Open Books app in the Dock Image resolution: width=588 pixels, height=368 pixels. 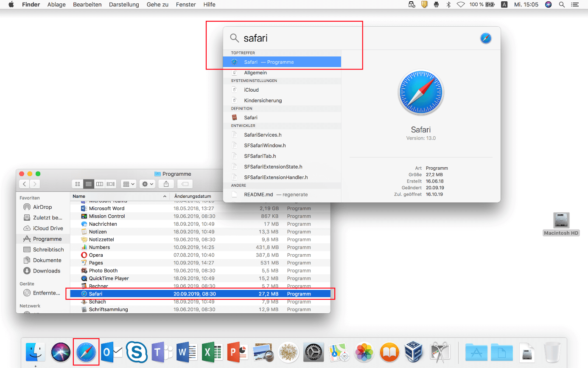point(389,352)
